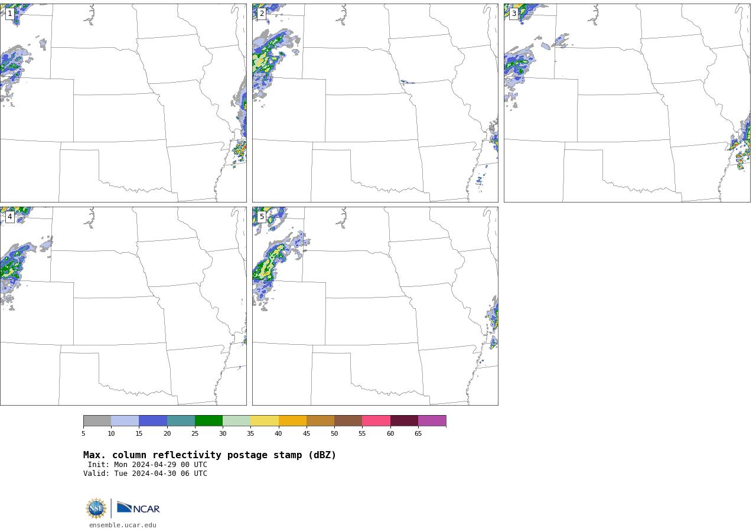
Task: Click the Valid: Tue 2024-04-30 06 UTC line
Action: pos(145,474)
